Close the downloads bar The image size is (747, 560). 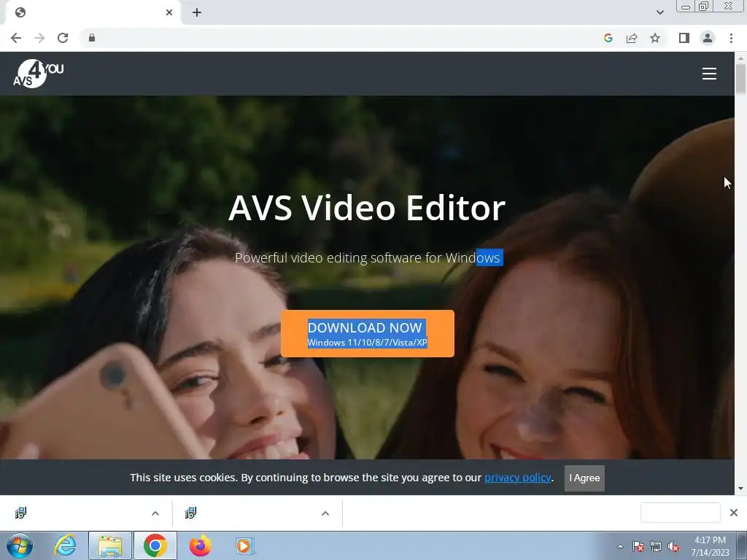click(734, 513)
